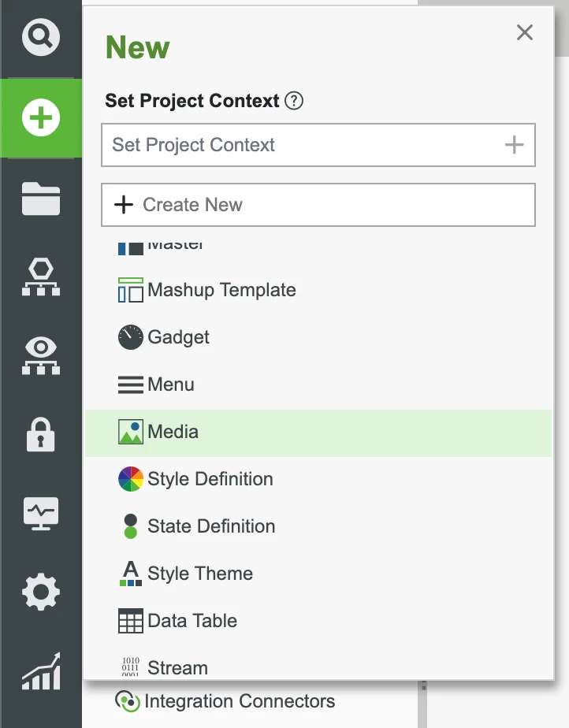Screen dimensions: 569x728
Task: Open Integration Connectors link
Action: [x=240, y=701]
